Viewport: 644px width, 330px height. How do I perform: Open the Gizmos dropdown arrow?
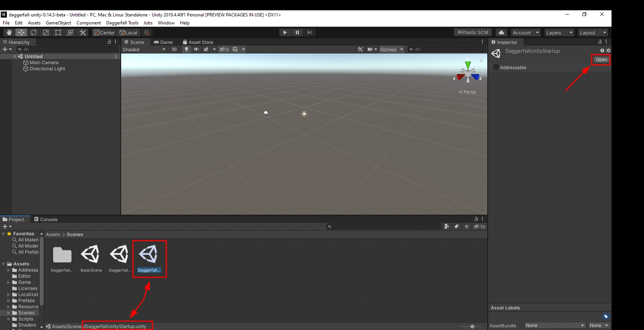tap(402, 49)
